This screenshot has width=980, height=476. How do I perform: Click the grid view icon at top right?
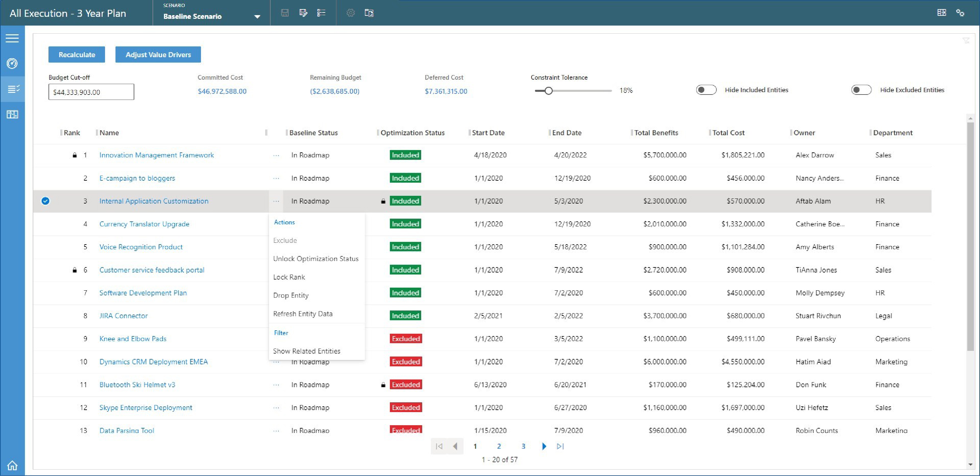coord(941,13)
